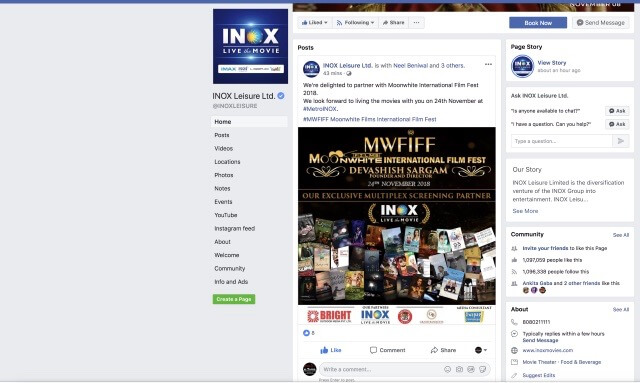Viewport: 640px width, 383px height.
Task: Click Send Message link in About section
Action: point(540,340)
